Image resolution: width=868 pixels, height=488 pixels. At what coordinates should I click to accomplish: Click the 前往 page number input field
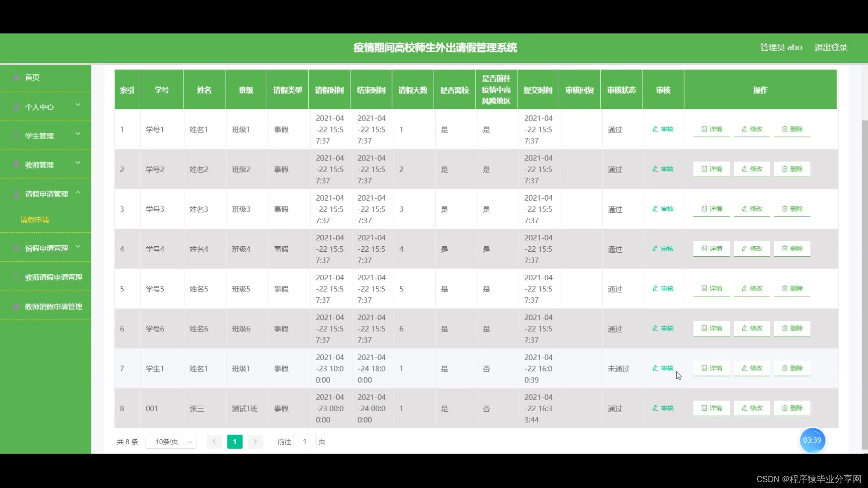pos(304,441)
